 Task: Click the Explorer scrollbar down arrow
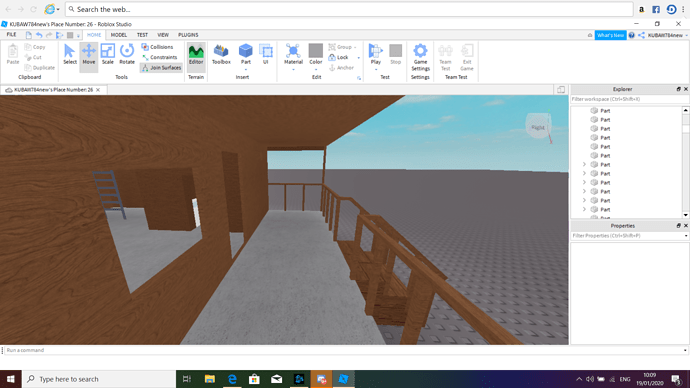coord(686,215)
